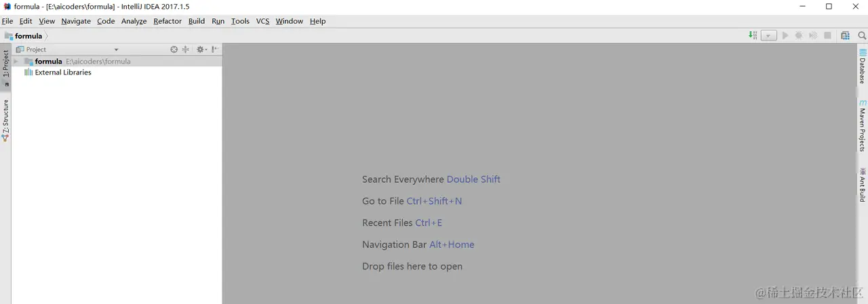The height and width of the screenshot is (304, 868).
Task: Click the Make Project build icon
Action: [753, 35]
